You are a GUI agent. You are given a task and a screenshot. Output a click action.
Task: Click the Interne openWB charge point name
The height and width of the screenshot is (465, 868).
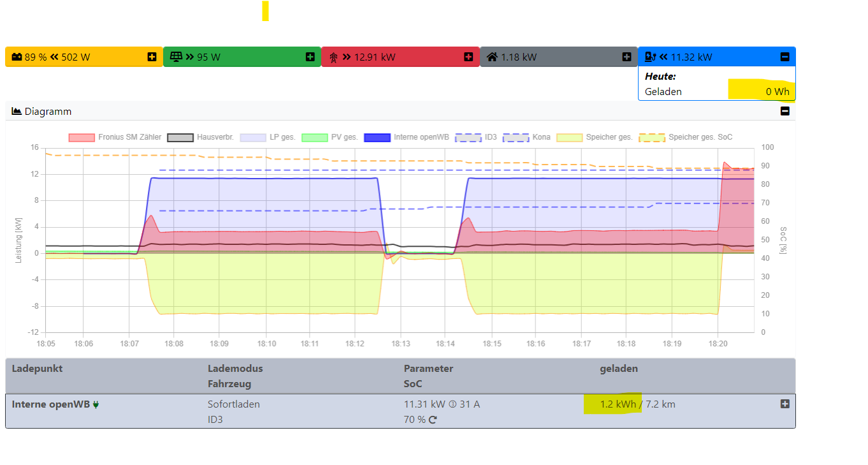click(x=51, y=404)
